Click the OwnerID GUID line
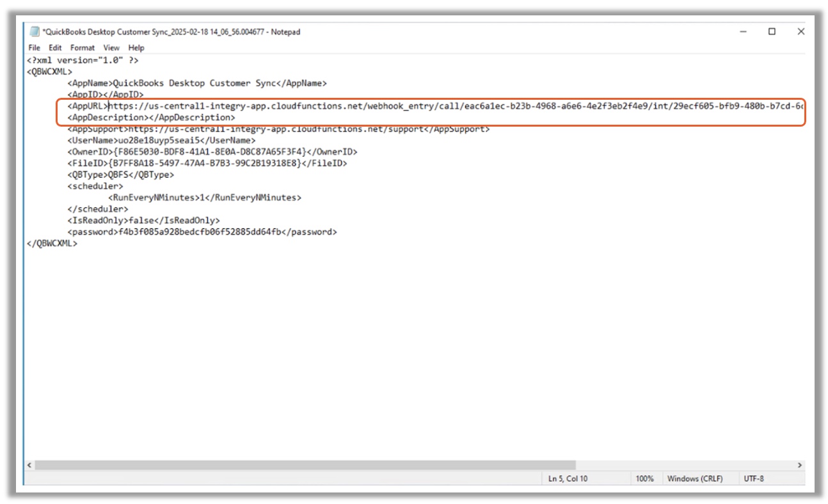The height and width of the screenshot is (504, 828). point(212,152)
